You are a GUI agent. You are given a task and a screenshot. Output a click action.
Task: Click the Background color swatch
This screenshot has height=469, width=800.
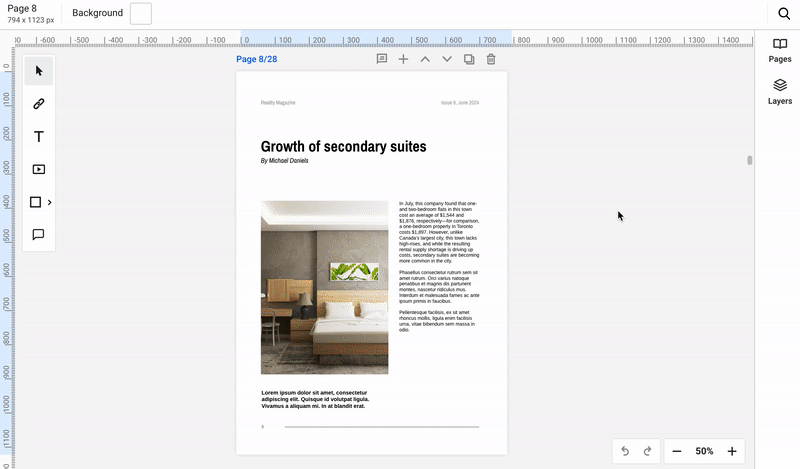[141, 13]
